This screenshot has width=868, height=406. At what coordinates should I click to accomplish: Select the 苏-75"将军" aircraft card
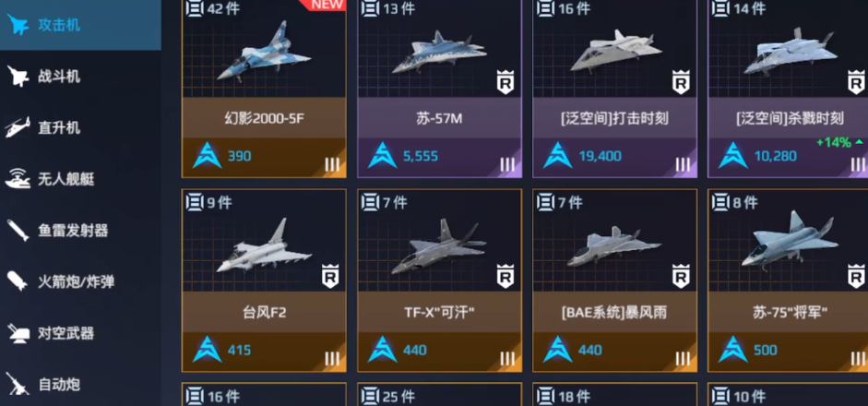click(788, 281)
